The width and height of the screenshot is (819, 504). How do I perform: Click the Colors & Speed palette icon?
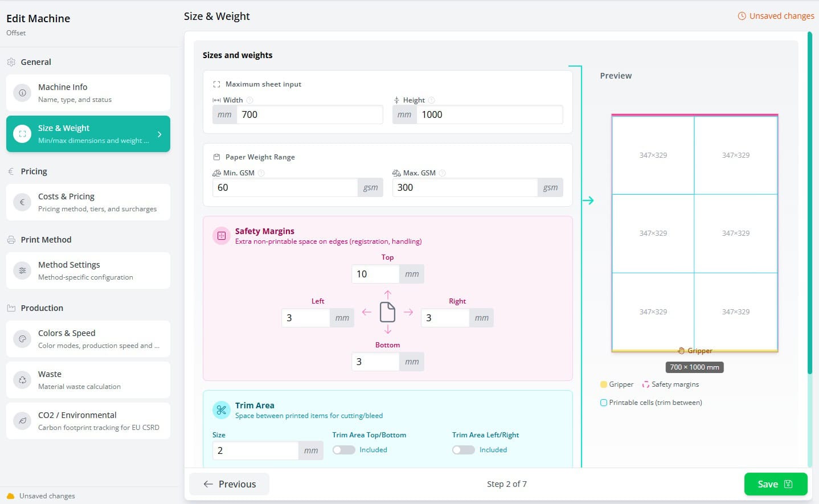pos(22,339)
